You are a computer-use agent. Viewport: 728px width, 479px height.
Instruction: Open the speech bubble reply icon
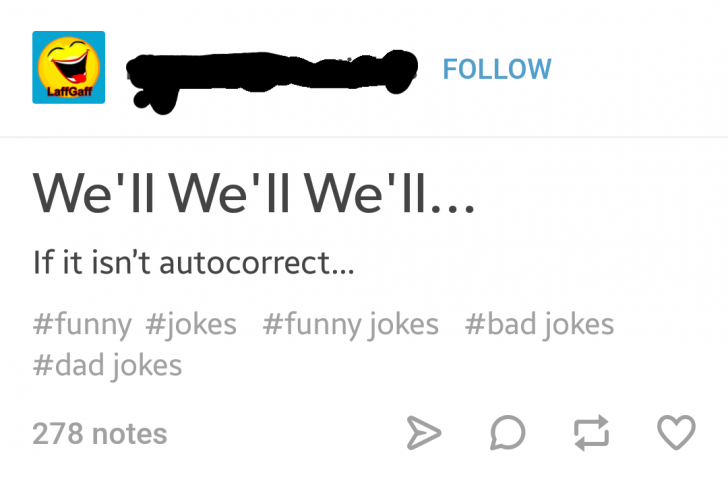coord(507,433)
